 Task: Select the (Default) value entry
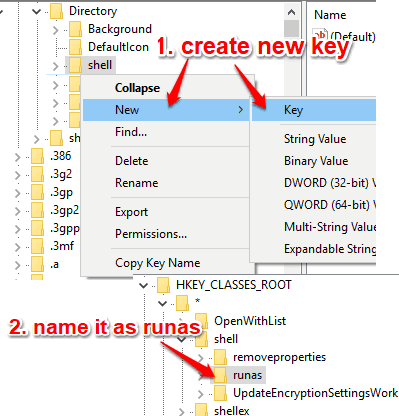click(353, 36)
